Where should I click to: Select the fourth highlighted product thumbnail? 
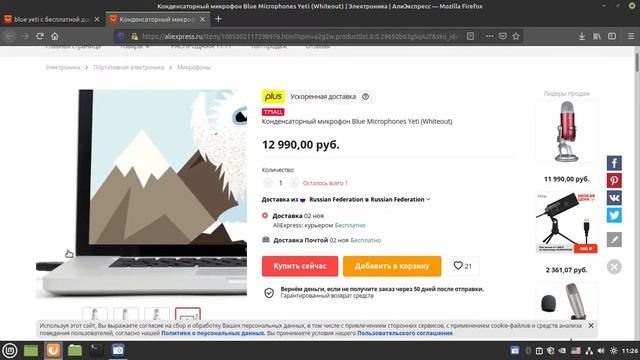(188, 315)
